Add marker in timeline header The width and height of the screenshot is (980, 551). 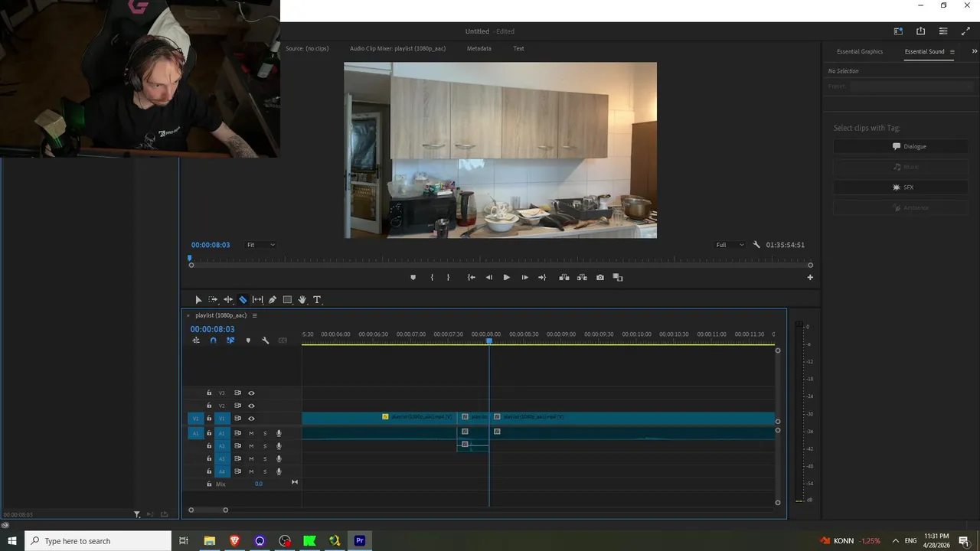point(247,341)
